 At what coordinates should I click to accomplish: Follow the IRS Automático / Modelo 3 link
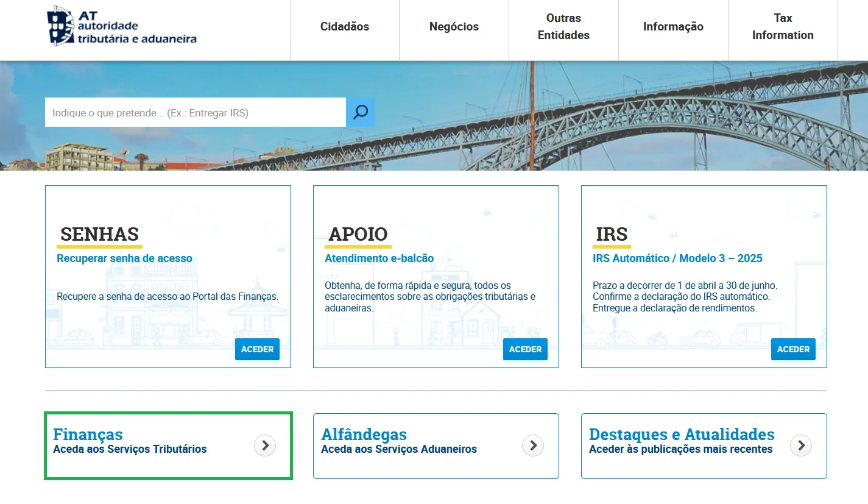(x=677, y=258)
